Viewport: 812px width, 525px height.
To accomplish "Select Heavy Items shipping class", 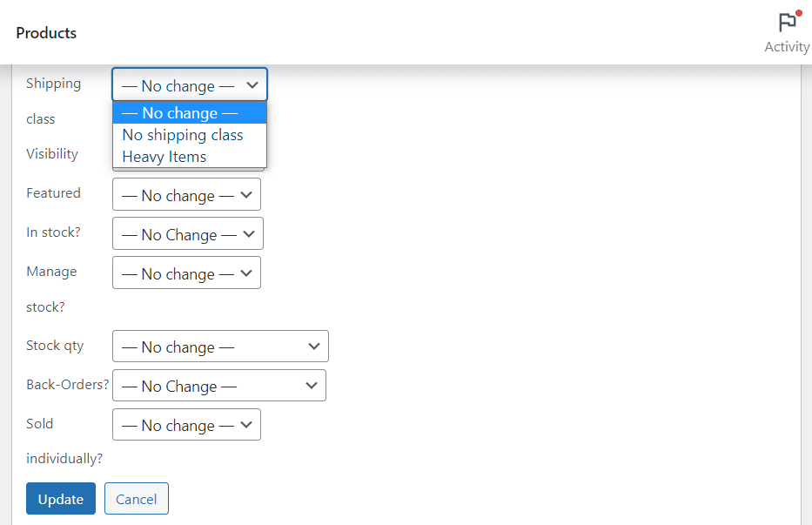I will pyautogui.click(x=164, y=157).
